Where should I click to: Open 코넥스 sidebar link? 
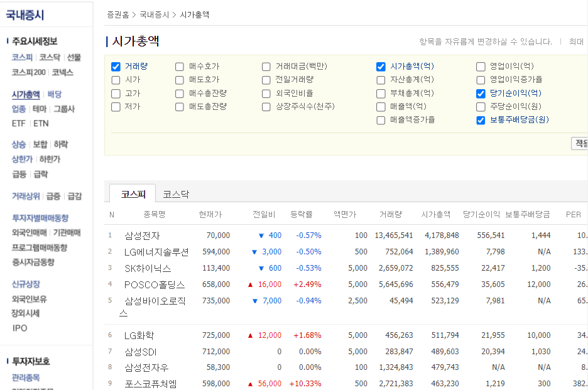(x=63, y=72)
